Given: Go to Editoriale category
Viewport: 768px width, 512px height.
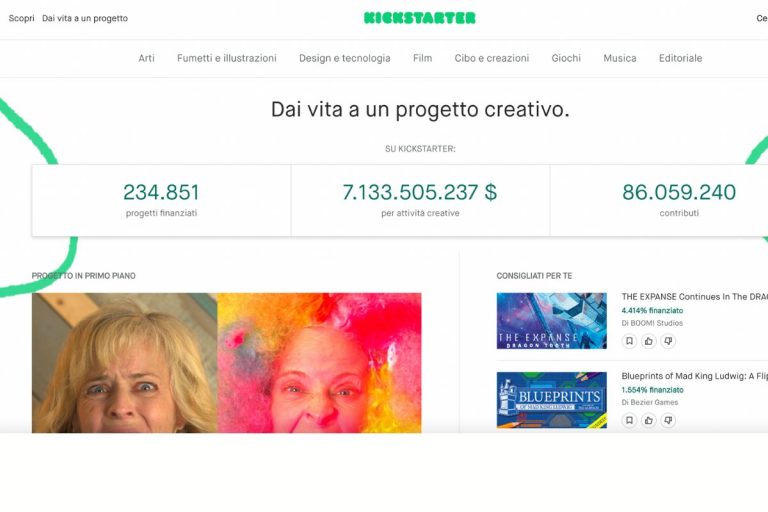Looking at the screenshot, I should point(680,58).
